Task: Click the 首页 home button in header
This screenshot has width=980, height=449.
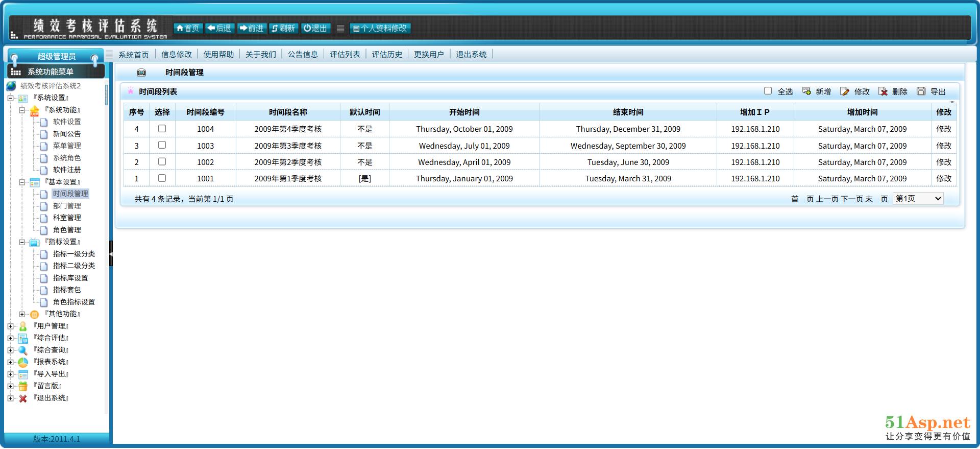Action: 188,28
